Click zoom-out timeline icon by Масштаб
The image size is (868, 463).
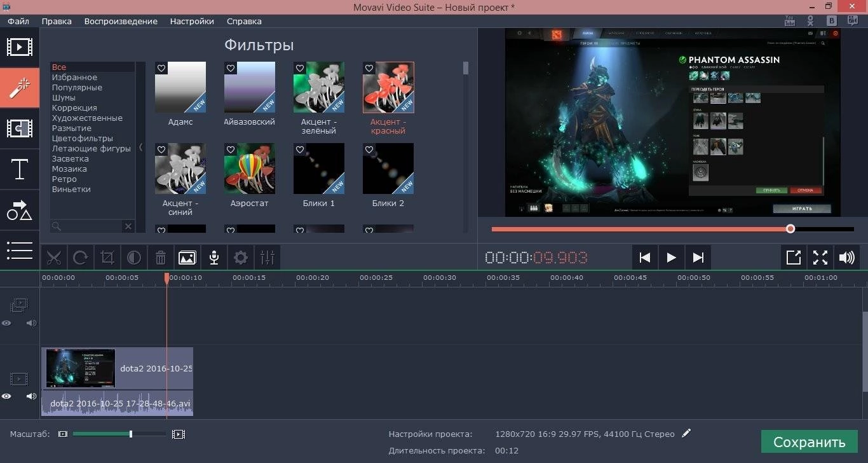click(x=63, y=434)
